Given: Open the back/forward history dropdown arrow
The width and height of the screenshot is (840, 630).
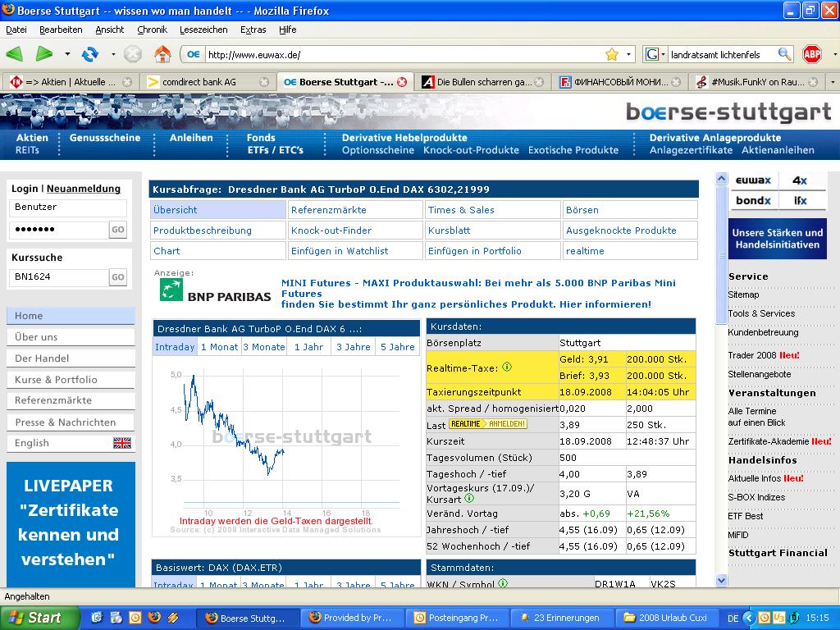Looking at the screenshot, I should tap(67, 54).
